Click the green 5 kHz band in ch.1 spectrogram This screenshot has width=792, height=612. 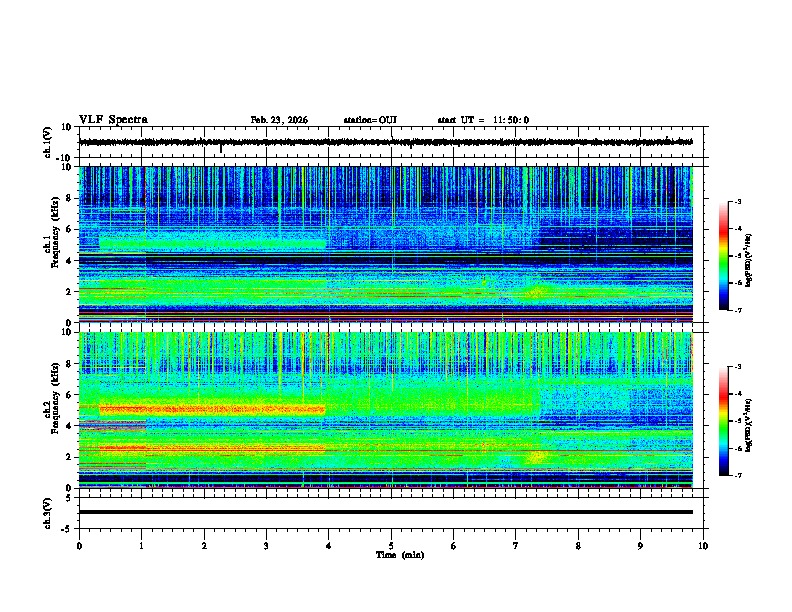[212, 243]
